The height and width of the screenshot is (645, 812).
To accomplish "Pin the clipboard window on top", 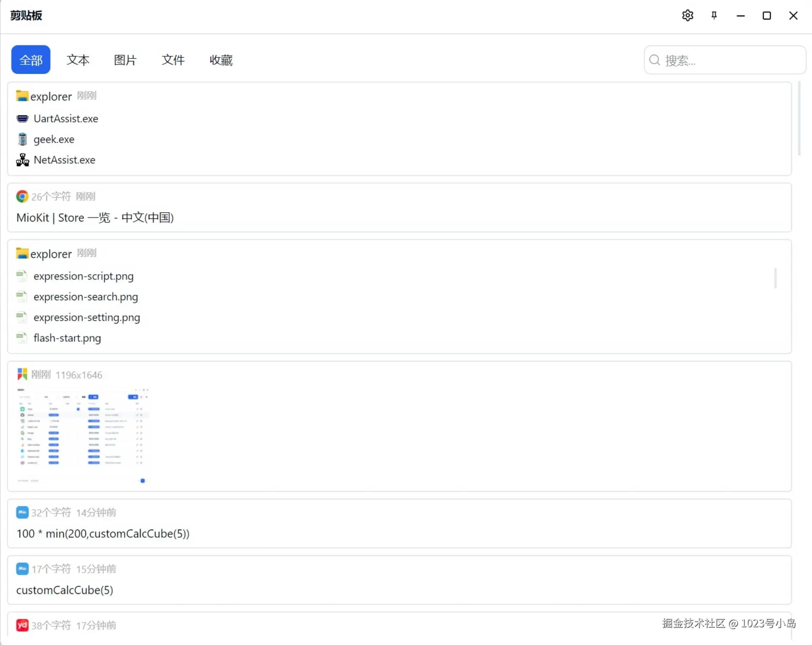I will [x=714, y=16].
